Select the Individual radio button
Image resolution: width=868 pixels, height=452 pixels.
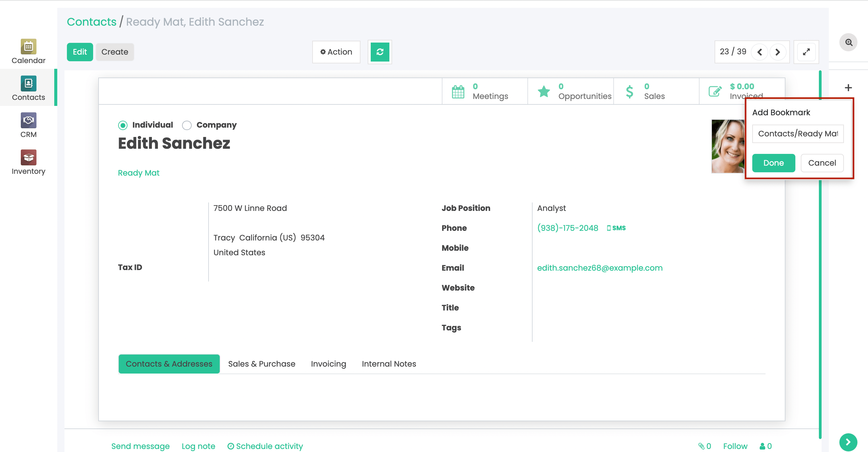123,126
